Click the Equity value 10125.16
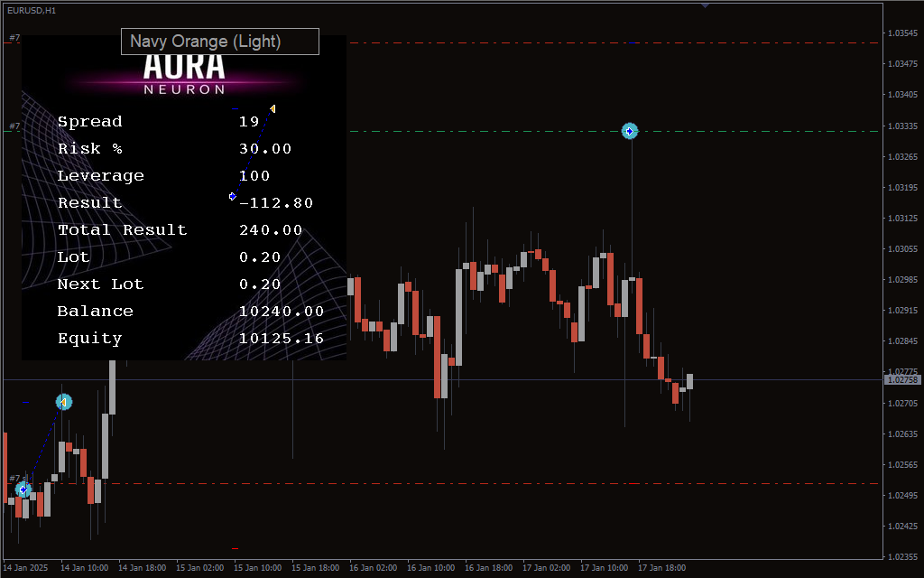 point(281,339)
